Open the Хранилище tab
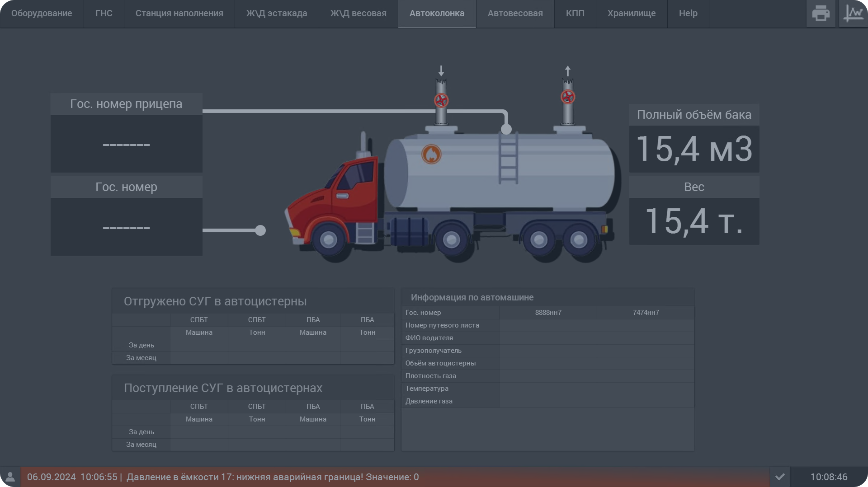Image resolution: width=868 pixels, height=487 pixels. click(631, 14)
